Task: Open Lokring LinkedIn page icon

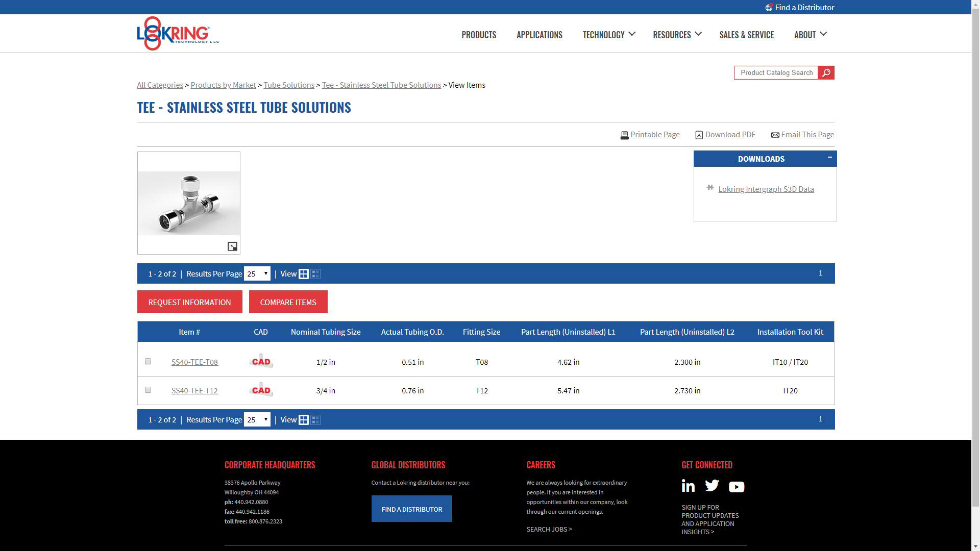Action: tap(688, 486)
